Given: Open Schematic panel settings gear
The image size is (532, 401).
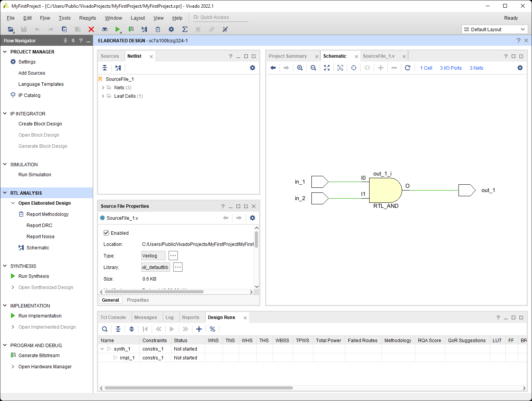Looking at the screenshot, I should pos(520,68).
